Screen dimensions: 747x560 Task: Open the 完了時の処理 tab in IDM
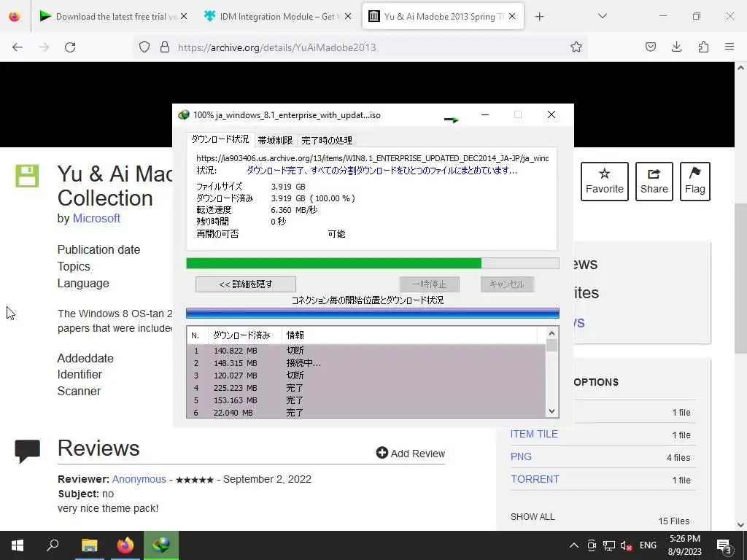[x=327, y=141]
